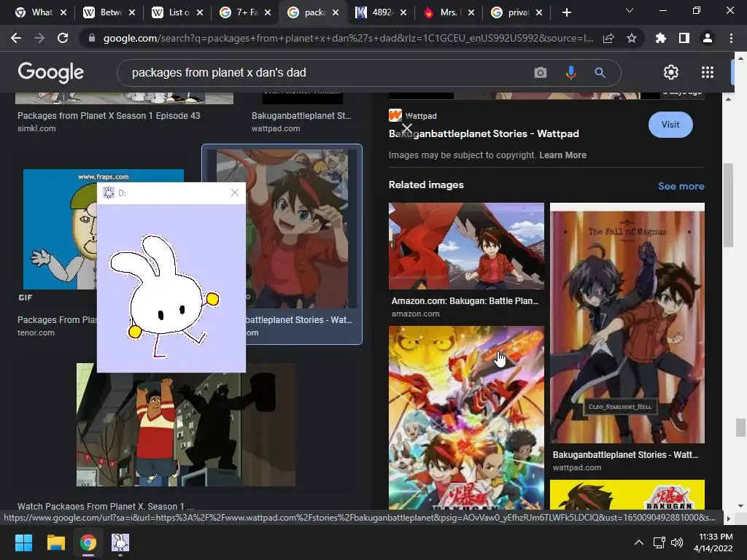Screen dimensions: 747x560
Task: Click the 'Amazon.com: Bakugan: Battle Plan...' caption
Action: pyautogui.click(x=465, y=301)
